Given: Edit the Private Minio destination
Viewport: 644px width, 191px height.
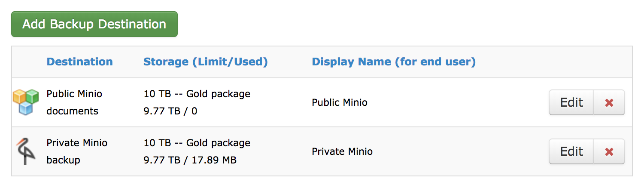Looking at the screenshot, I should 571,151.
